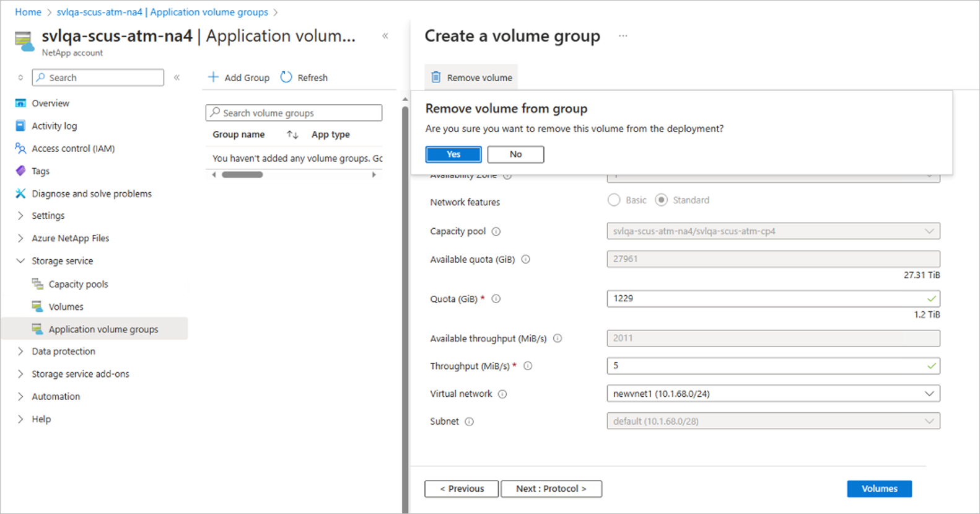Viewport: 980px width, 514px height.
Task: Expand the Automation section
Action: [x=20, y=396]
